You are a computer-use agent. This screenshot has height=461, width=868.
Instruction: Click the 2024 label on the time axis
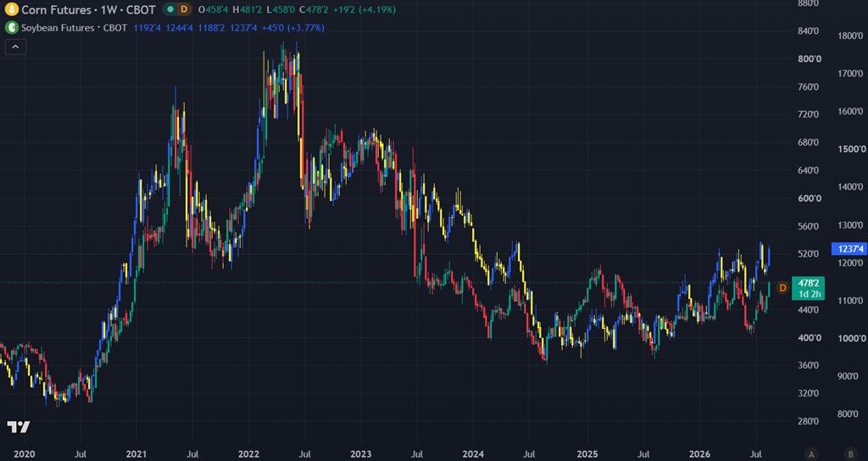(474, 454)
